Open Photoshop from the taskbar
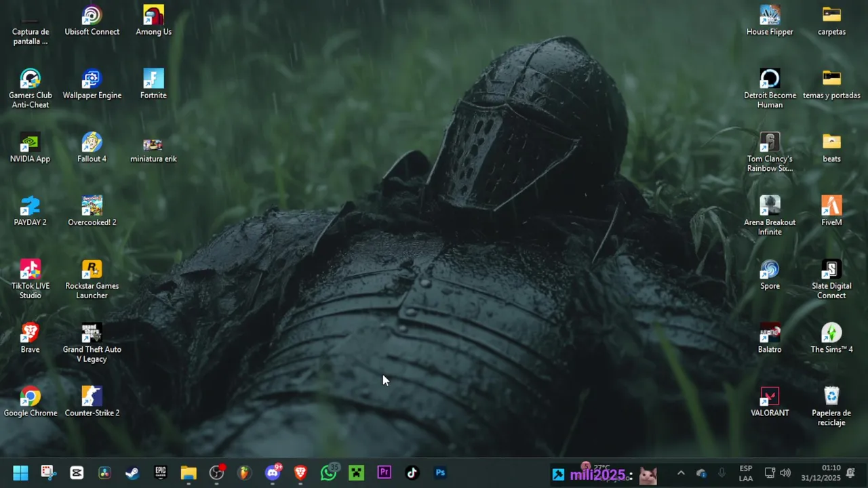Screen dimensions: 868x488 (440, 473)
